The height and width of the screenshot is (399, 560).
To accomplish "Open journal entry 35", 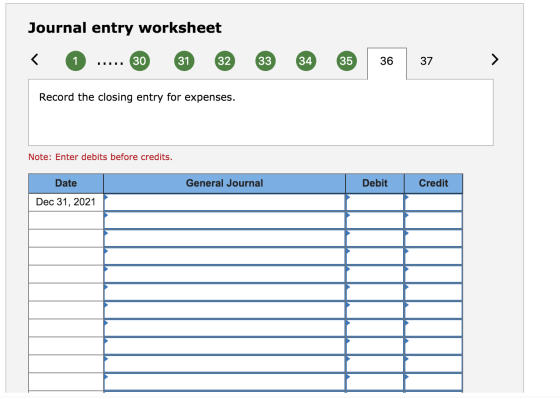I will pyautogui.click(x=346, y=61).
